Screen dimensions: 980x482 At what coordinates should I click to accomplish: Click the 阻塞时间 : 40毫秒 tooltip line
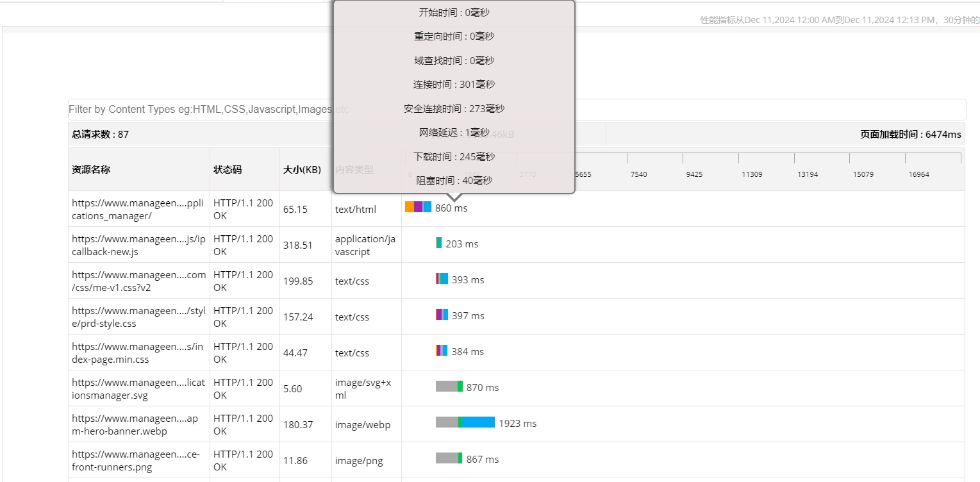pos(454,180)
